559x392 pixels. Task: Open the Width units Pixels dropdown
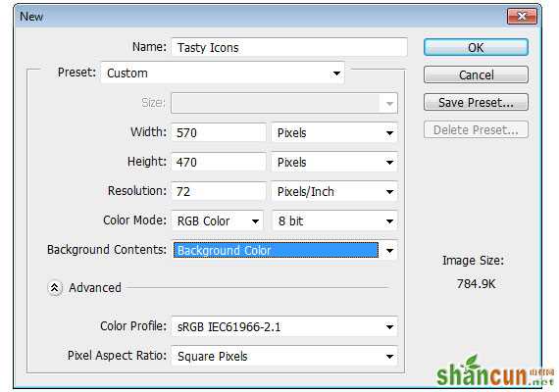[x=334, y=133]
